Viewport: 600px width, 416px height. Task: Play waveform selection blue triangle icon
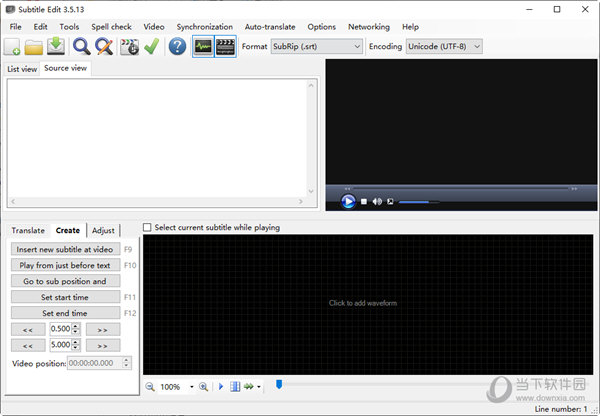221,387
